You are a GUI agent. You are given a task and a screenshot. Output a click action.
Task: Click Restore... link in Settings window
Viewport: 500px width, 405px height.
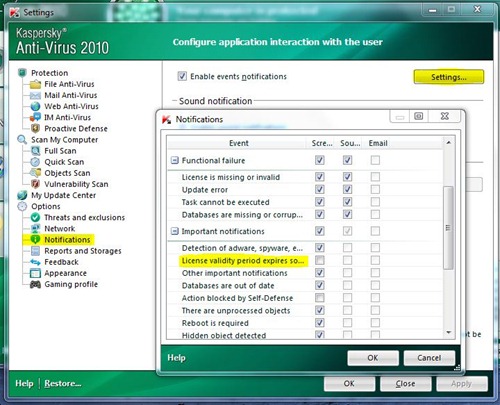(63, 383)
